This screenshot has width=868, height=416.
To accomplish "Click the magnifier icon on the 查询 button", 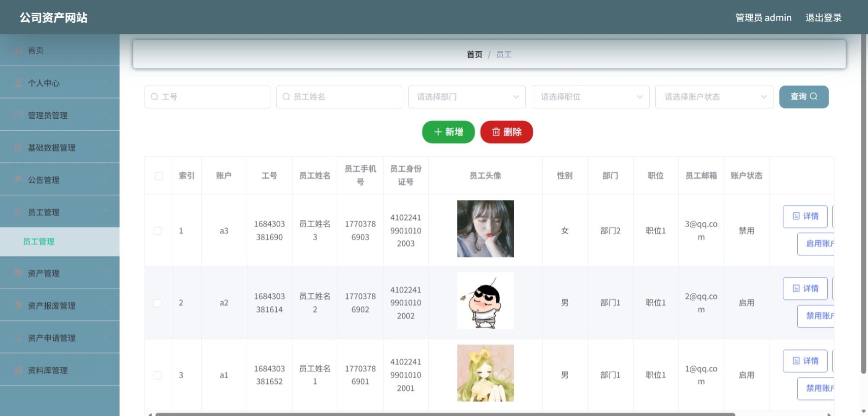I will point(813,96).
